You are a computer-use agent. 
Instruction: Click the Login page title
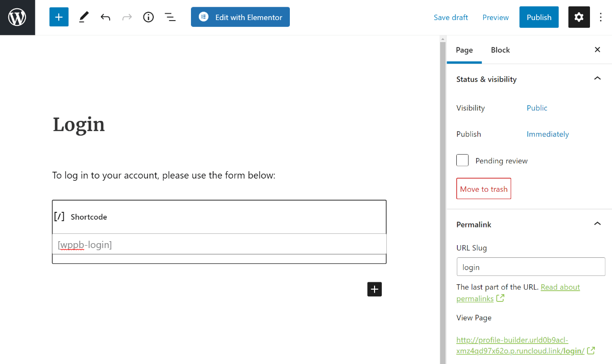[x=79, y=124]
